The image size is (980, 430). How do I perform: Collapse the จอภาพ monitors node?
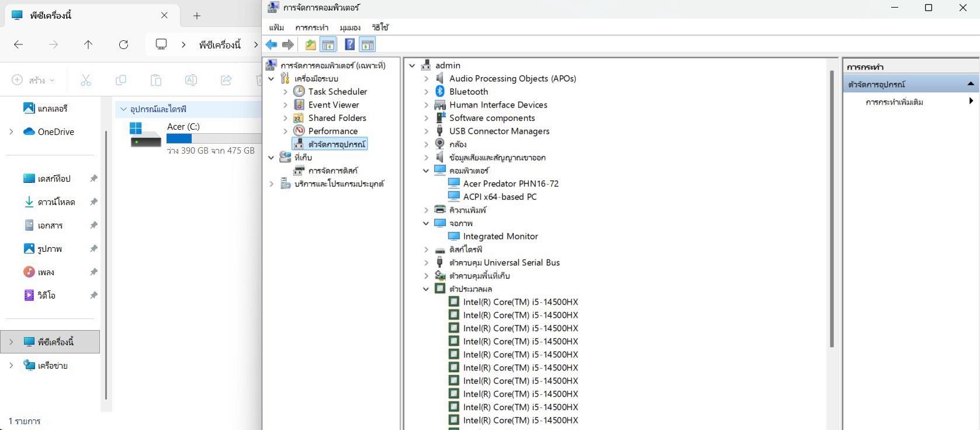point(426,223)
